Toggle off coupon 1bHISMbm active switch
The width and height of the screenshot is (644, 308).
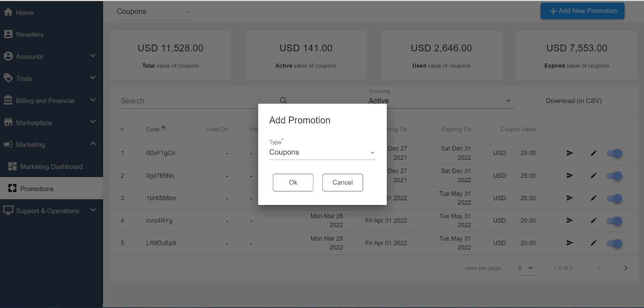pyautogui.click(x=614, y=199)
